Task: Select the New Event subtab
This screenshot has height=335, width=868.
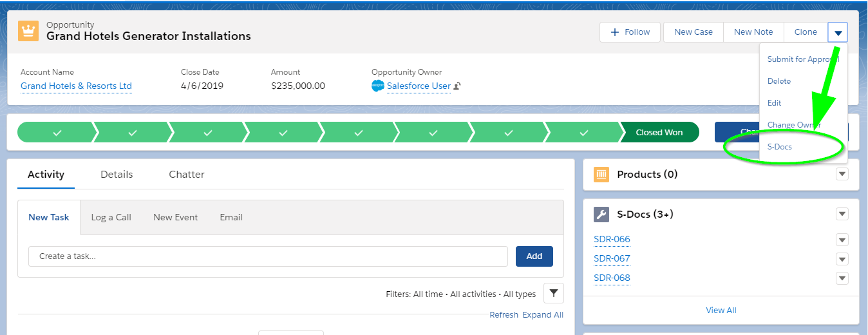Action: (x=176, y=218)
